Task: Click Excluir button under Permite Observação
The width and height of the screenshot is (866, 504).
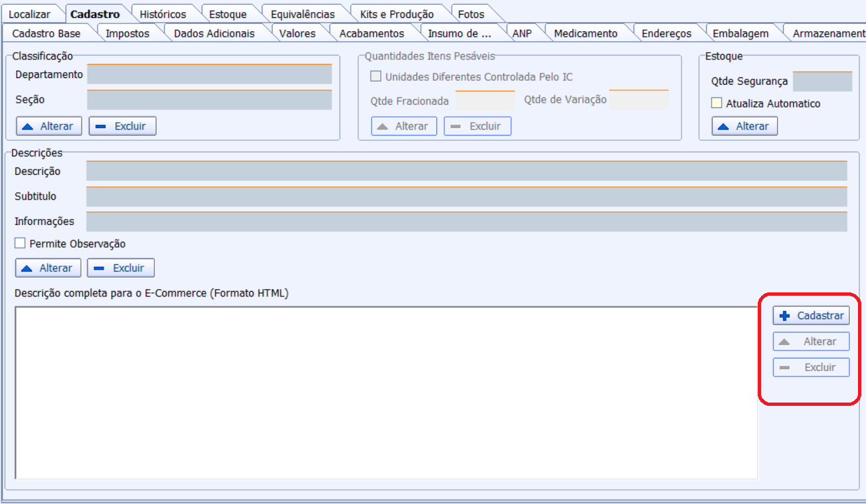Action: tap(121, 268)
